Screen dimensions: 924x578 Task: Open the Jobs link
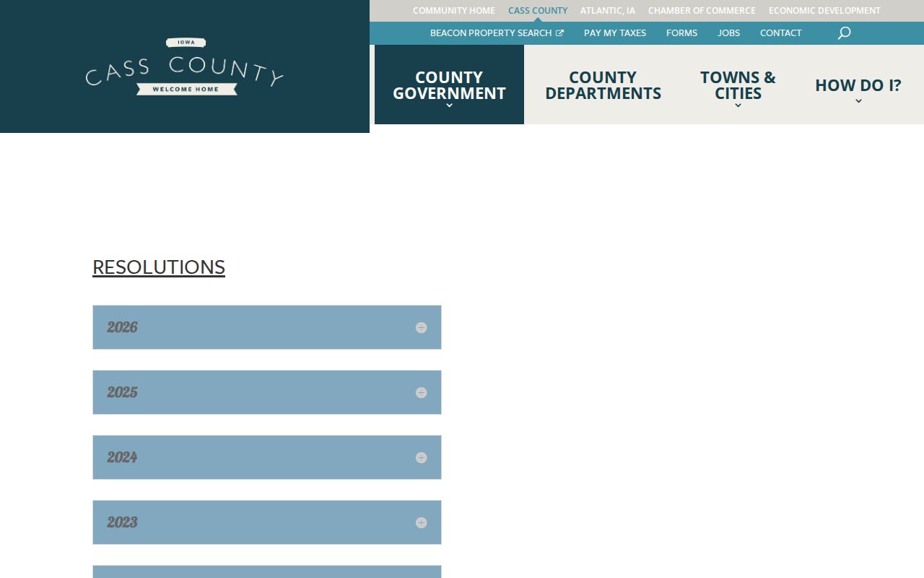(x=728, y=33)
